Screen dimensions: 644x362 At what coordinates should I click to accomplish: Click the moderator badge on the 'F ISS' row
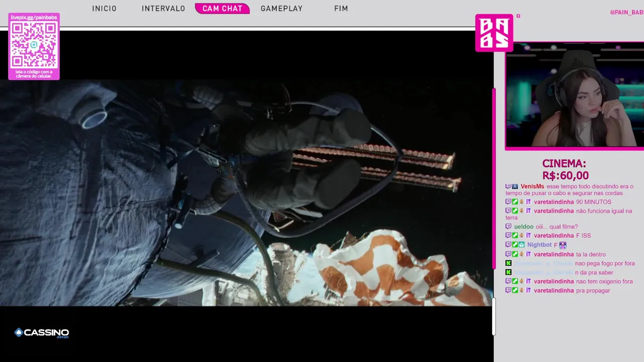coord(515,236)
